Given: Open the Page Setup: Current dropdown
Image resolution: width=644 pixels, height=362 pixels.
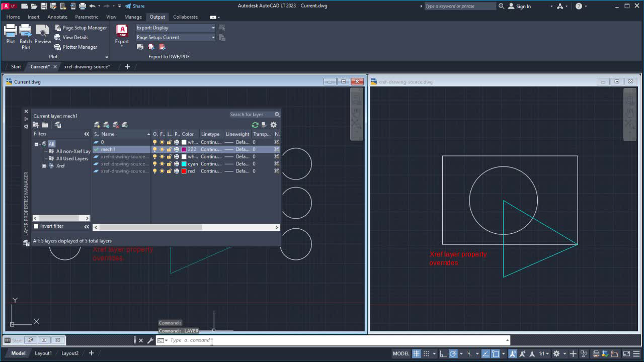Looking at the screenshot, I should pyautogui.click(x=213, y=37).
